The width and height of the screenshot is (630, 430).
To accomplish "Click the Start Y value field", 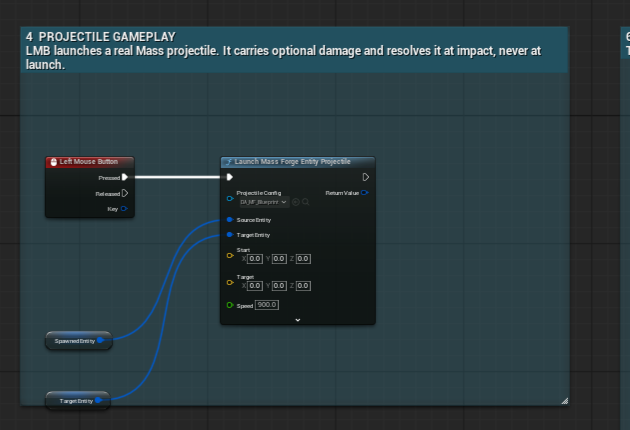I will tap(279, 259).
